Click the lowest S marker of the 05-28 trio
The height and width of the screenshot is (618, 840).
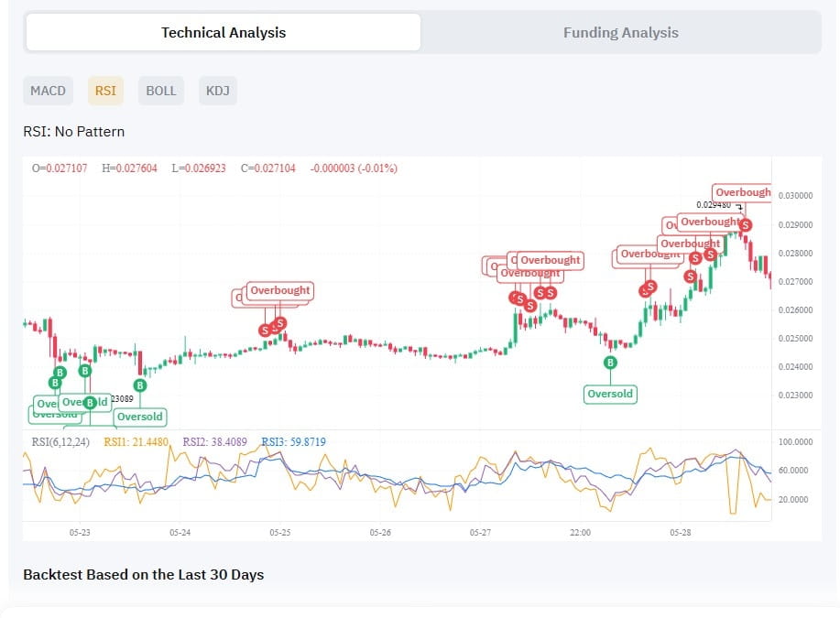click(x=690, y=276)
